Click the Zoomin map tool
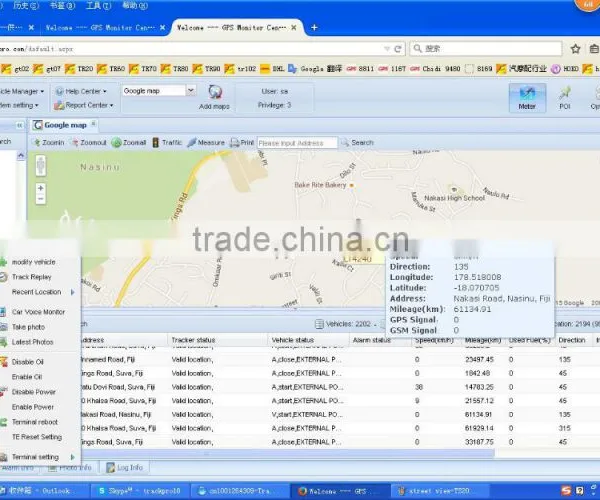 [49, 143]
